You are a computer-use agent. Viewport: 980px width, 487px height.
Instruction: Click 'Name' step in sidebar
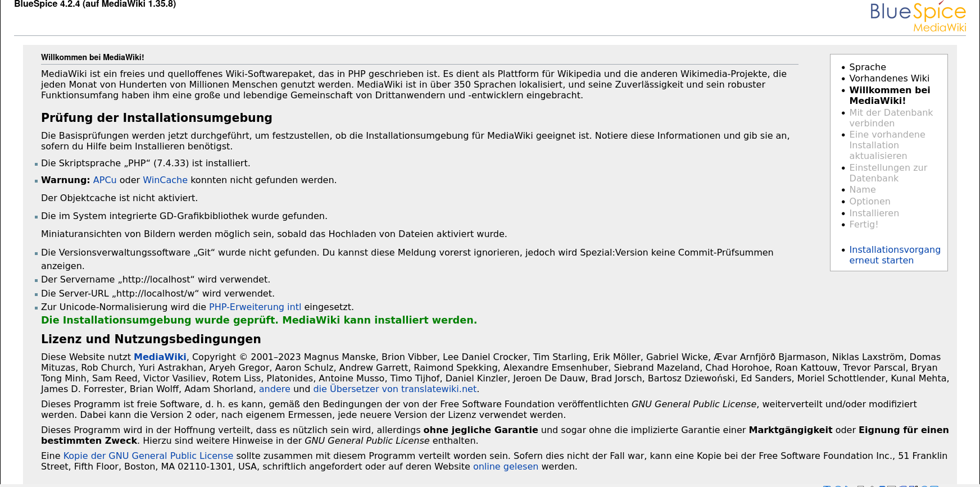tap(863, 190)
